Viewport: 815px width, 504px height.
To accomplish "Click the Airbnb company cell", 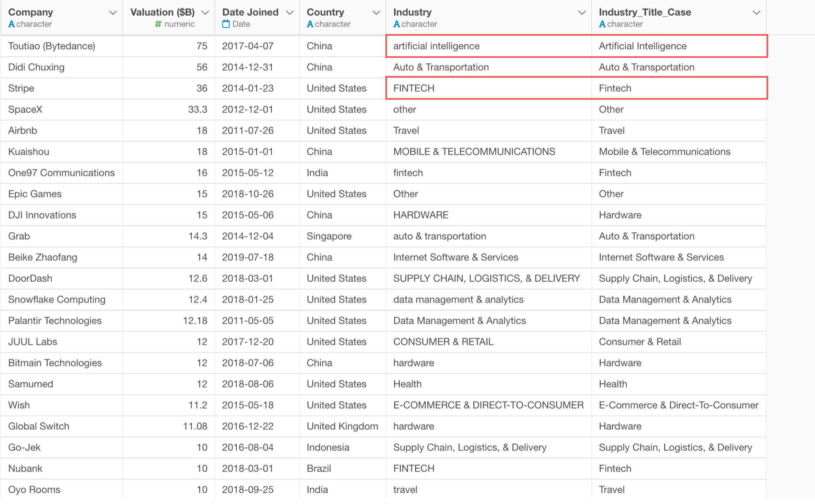I will click(x=62, y=131).
